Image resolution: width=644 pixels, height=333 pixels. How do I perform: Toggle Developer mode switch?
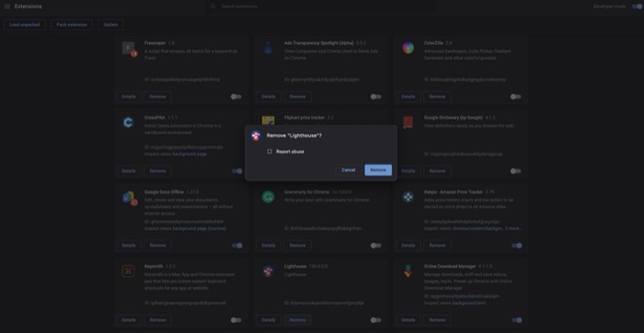(637, 6)
